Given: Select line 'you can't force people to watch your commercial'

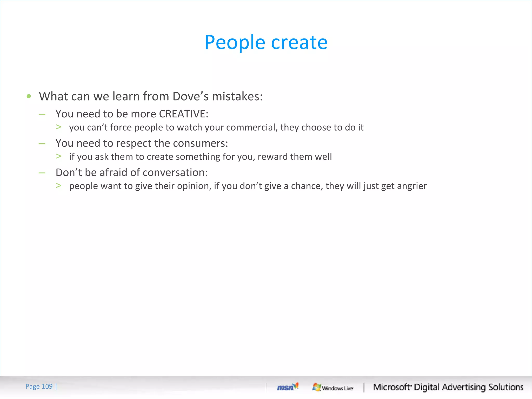Looking at the screenshot, I should [x=216, y=128].
